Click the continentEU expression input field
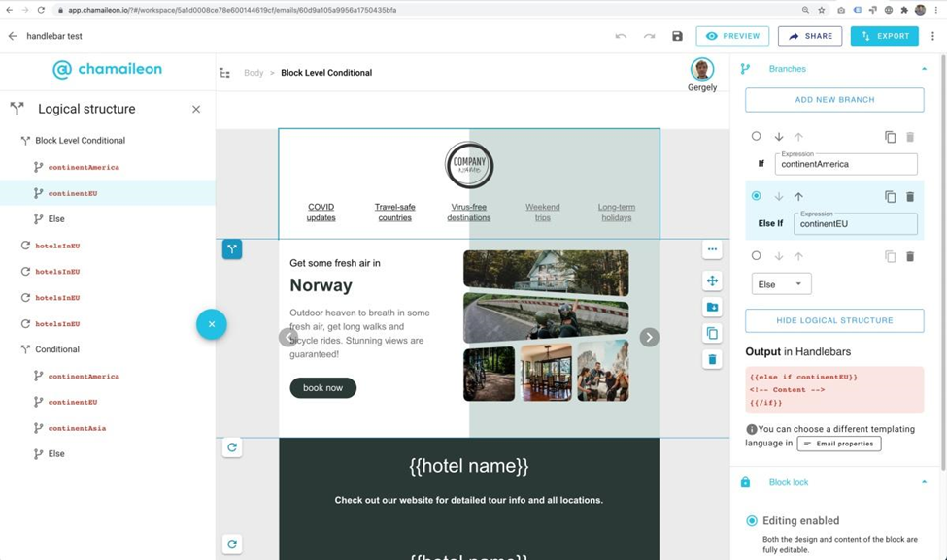947x560 pixels. (855, 224)
